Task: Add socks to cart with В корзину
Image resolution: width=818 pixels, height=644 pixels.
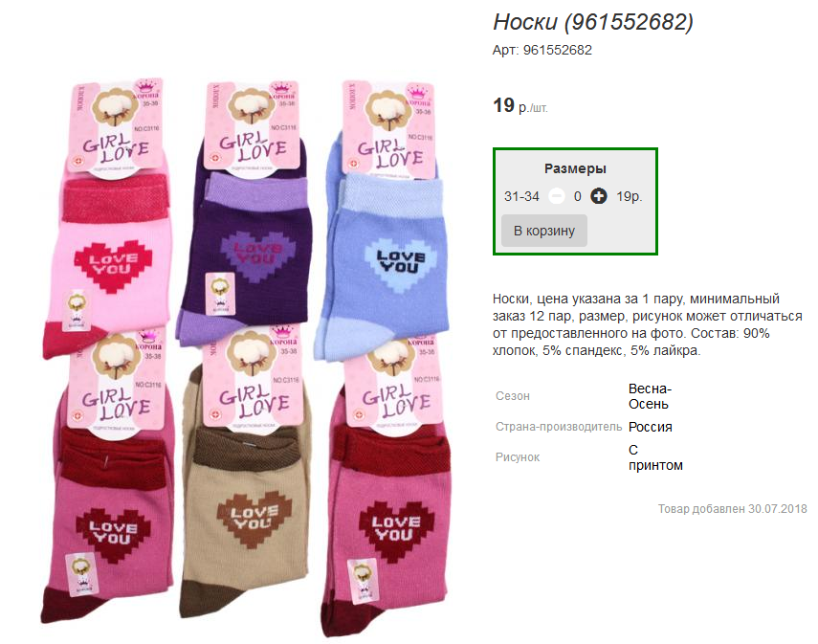Action: 544,231
